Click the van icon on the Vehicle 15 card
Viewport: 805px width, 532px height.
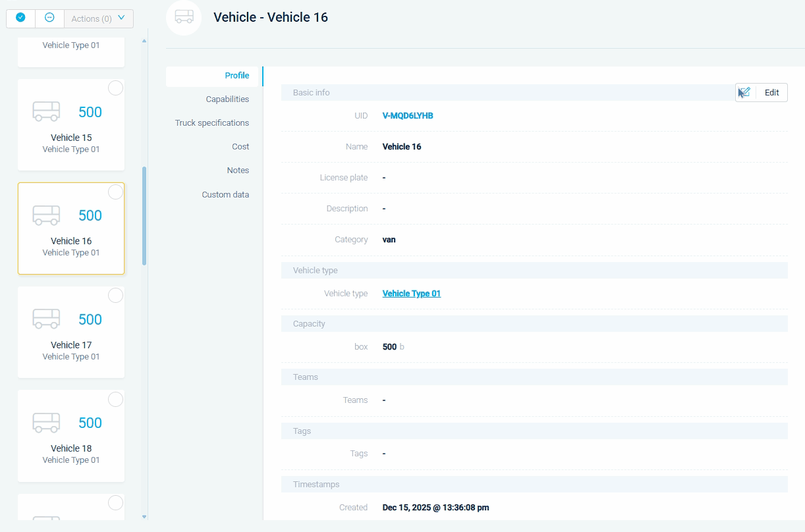click(x=46, y=112)
